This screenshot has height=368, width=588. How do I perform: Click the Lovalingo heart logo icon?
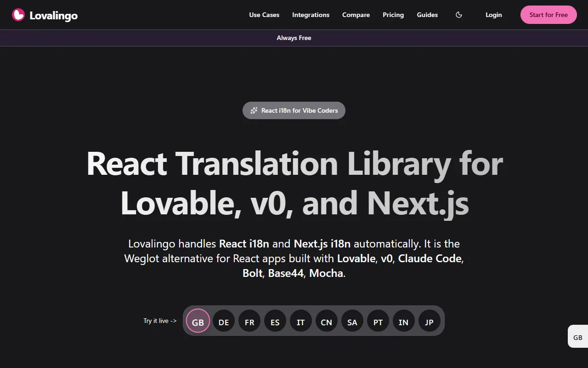point(18,15)
